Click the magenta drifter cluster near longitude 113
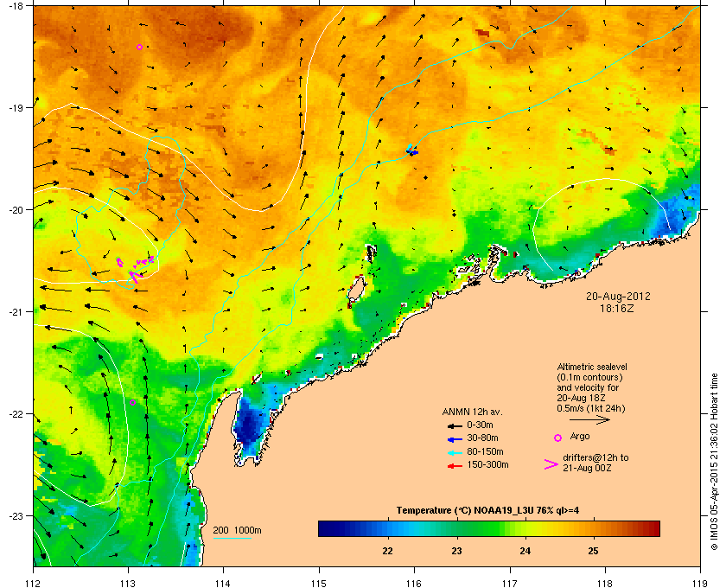726x588 pixels. 134,269
